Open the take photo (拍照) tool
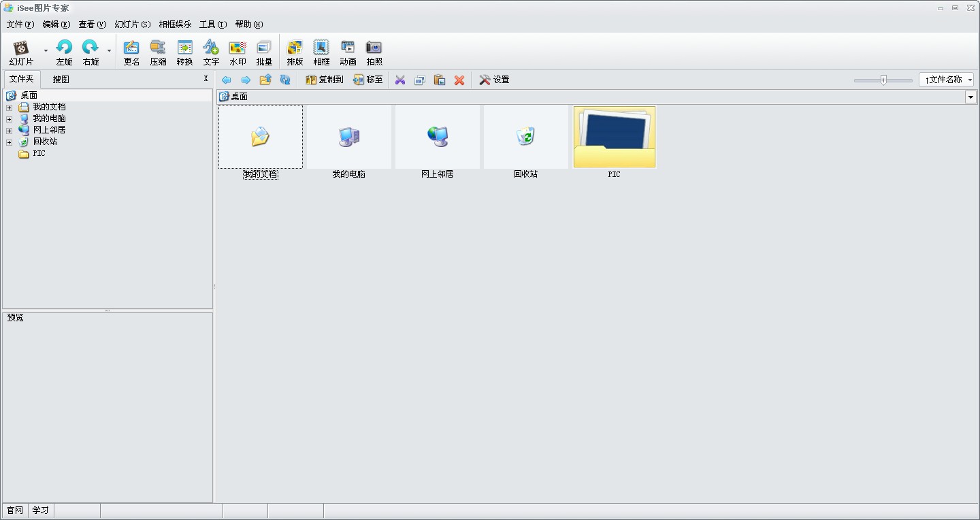The width and height of the screenshot is (980, 520). click(374, 52)
